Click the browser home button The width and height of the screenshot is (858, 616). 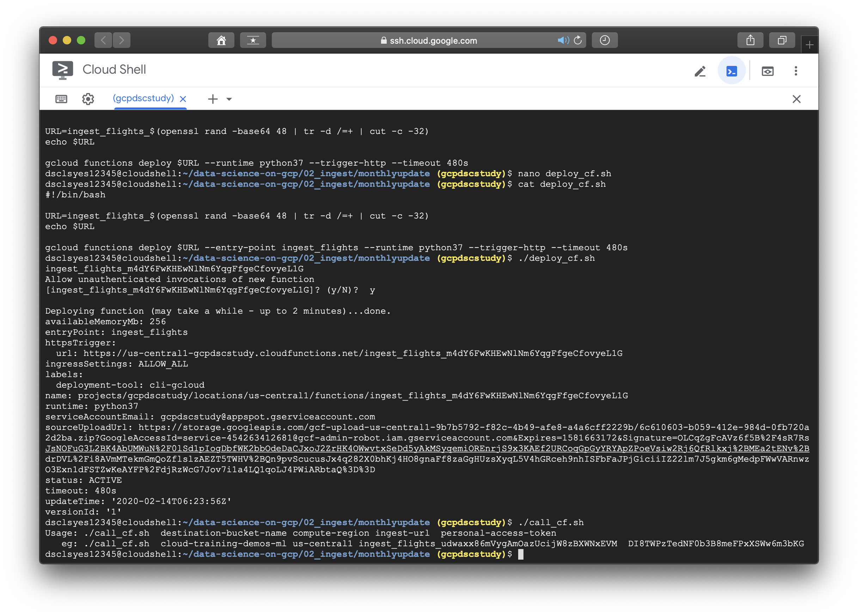[221, 40]
